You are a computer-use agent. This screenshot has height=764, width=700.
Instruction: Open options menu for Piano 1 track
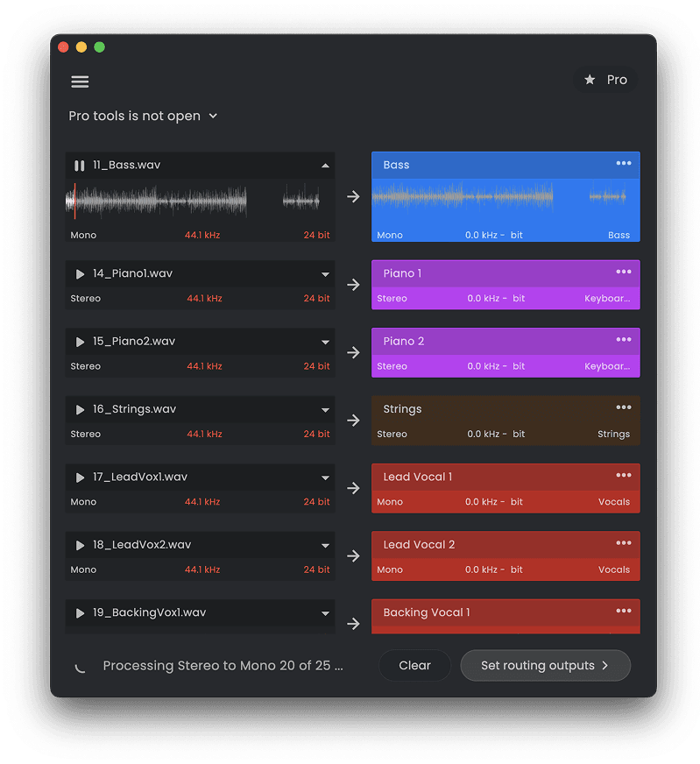pyautogui.click(x=624, y=272)
